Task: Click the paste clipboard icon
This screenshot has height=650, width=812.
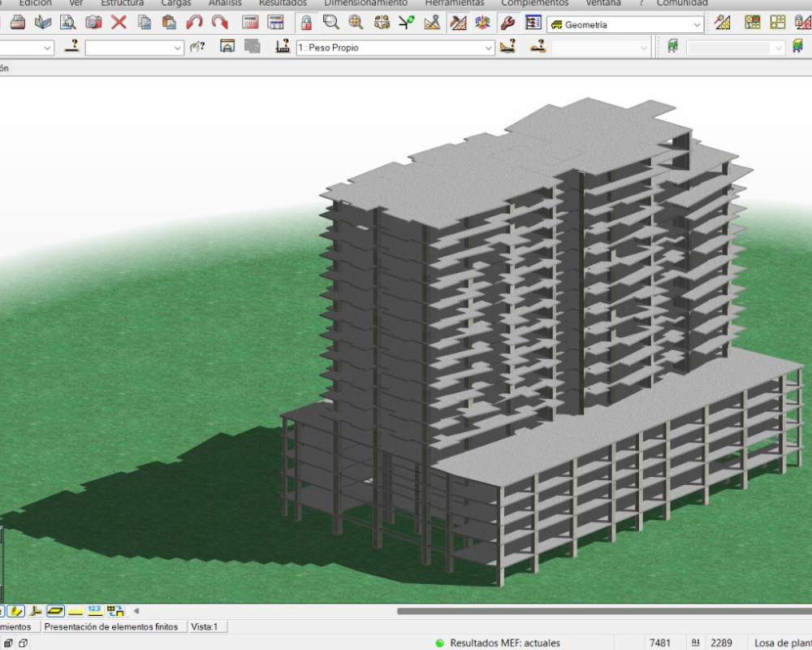Action: [x=169, y=23]
